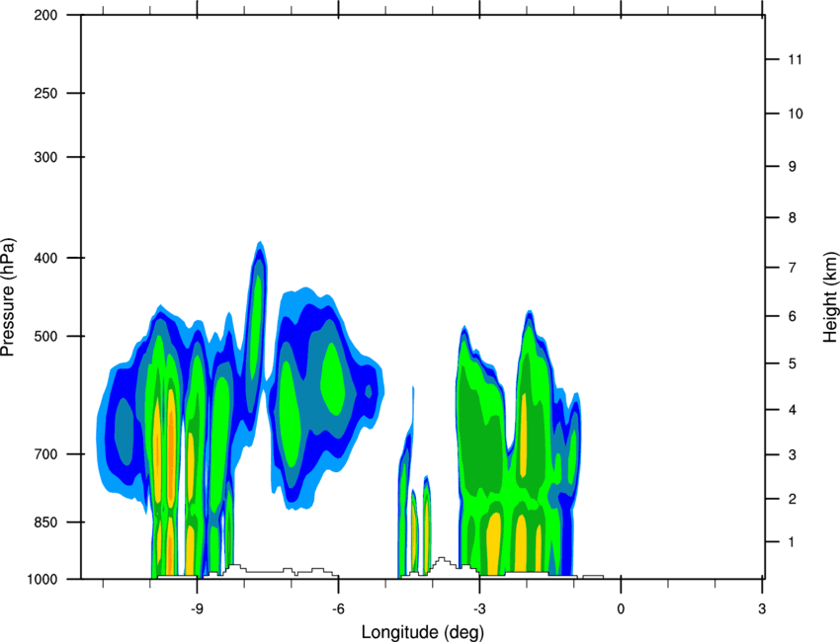
Task: Pick the 8 km height label
Action: [x=793, y=218]
